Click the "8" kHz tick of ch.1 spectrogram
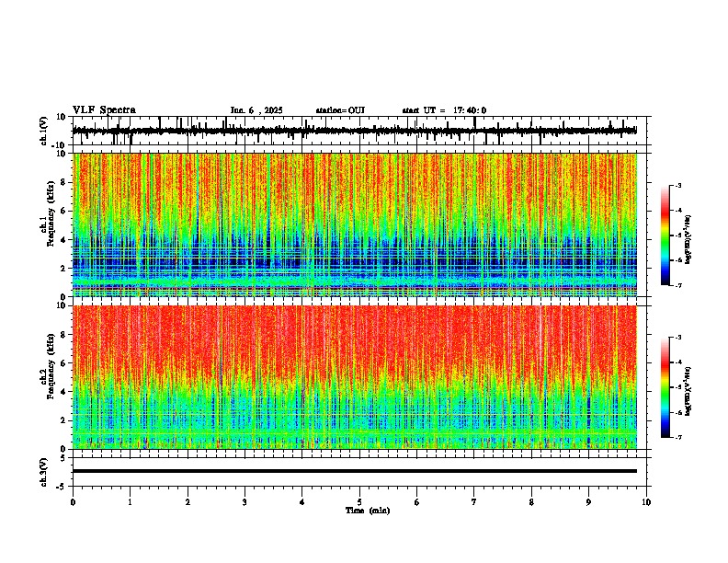 point(64,182)
